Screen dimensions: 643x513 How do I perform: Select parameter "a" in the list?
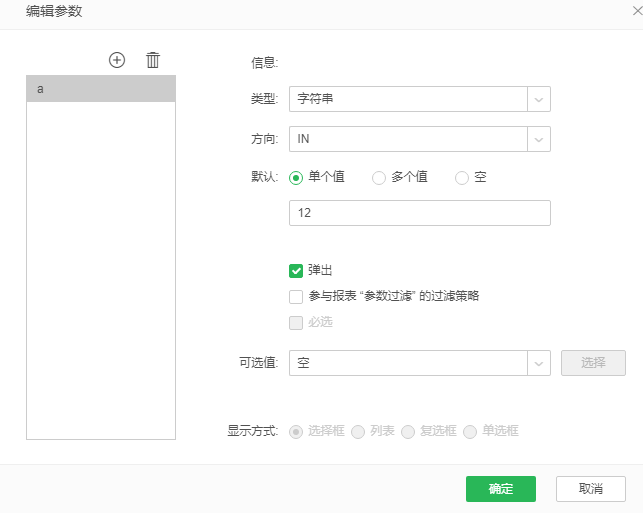[x=101, y=89]
